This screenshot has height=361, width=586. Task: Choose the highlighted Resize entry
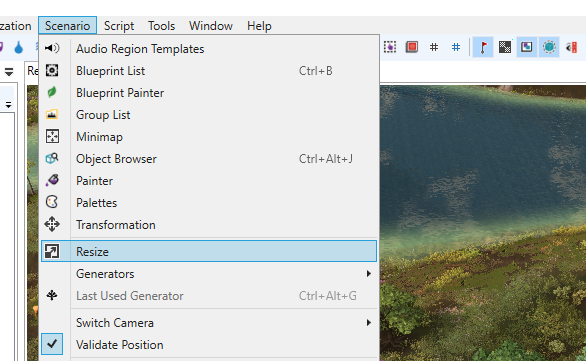[209, 252]
